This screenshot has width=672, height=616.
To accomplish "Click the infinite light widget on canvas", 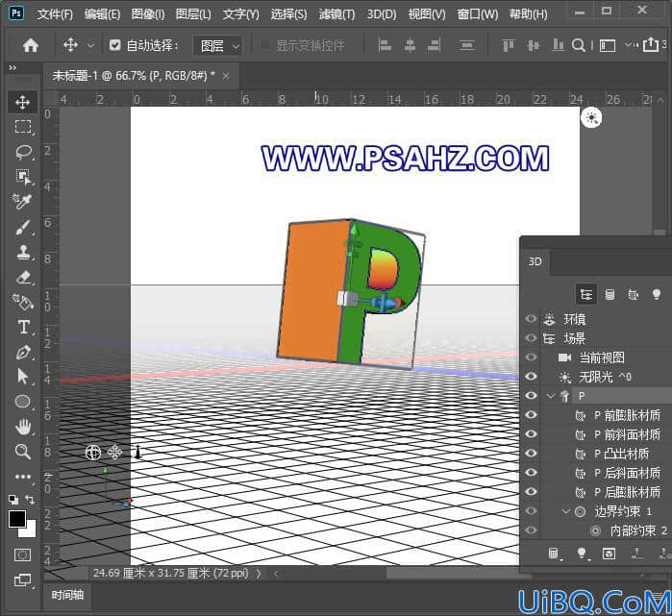I will point(591,117).
